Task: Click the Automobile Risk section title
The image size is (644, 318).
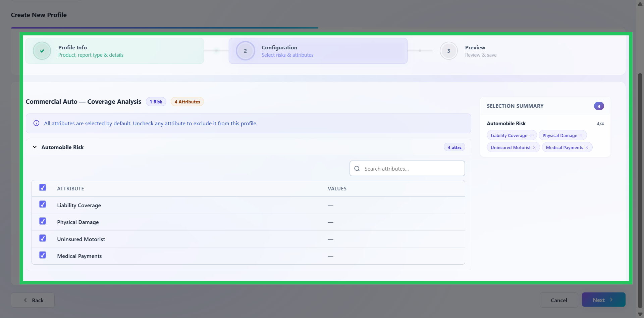Action: point(62,147)
